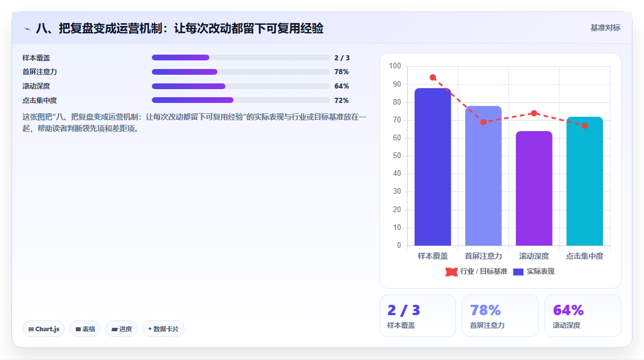Viewport: 644px width, 360px height.
Task: Click the 滚动深度 progress bar
Action: 241,86
